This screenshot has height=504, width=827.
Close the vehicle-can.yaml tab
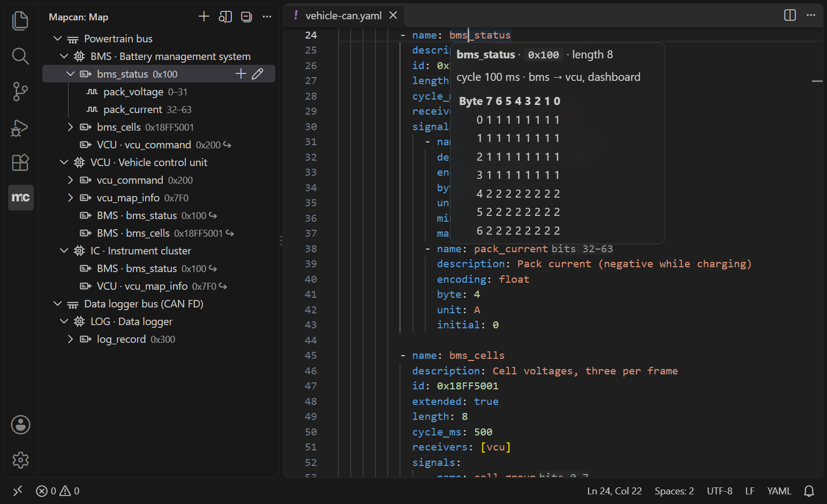393,15
